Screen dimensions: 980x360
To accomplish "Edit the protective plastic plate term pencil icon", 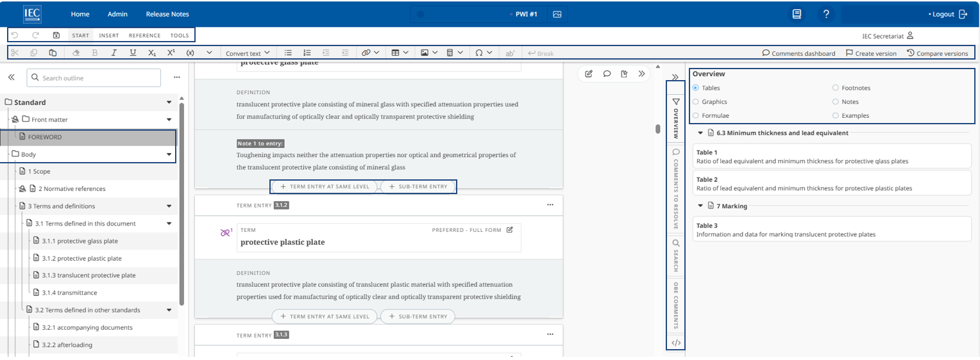I will (x=510, y=229).
